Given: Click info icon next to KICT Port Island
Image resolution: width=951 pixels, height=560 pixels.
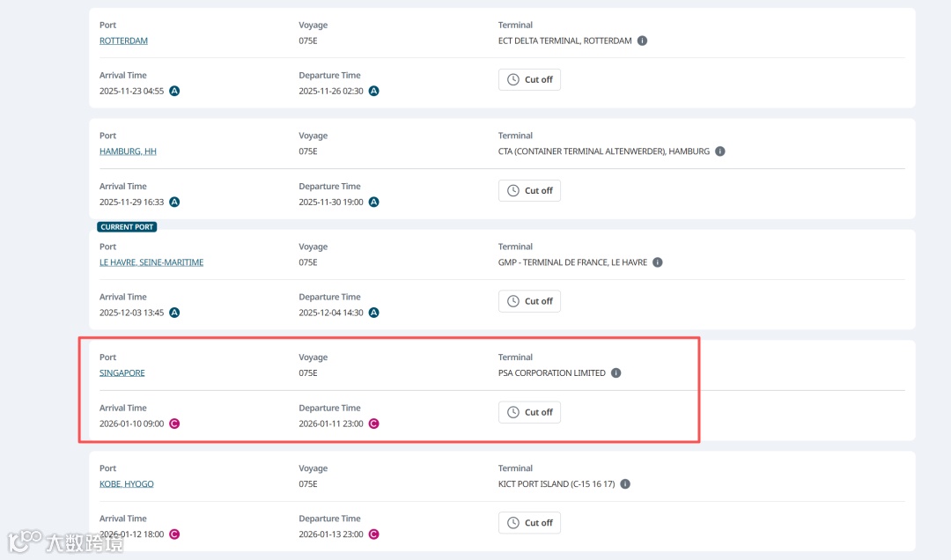Looking at the screenshot, I should click(624, 484).
